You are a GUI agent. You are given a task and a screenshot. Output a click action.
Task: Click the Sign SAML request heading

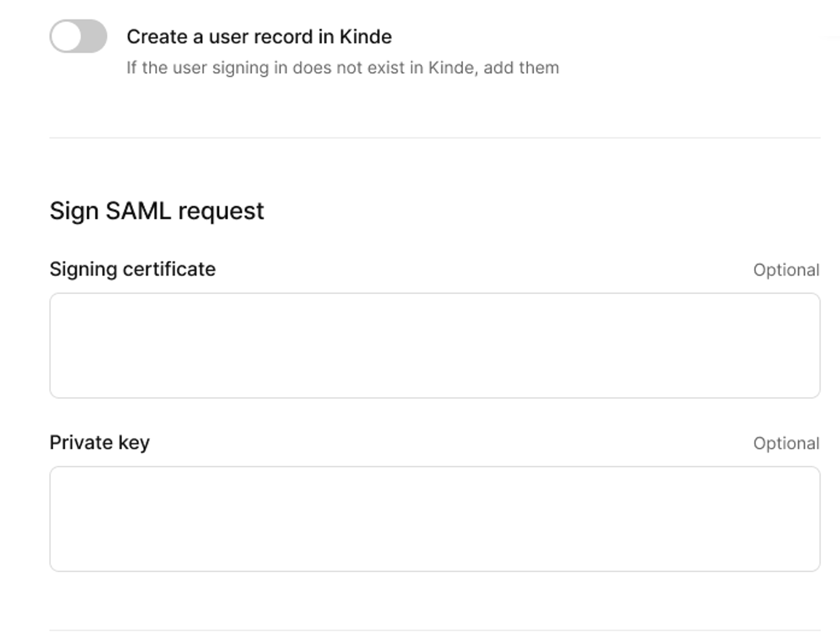coord(157,210)
